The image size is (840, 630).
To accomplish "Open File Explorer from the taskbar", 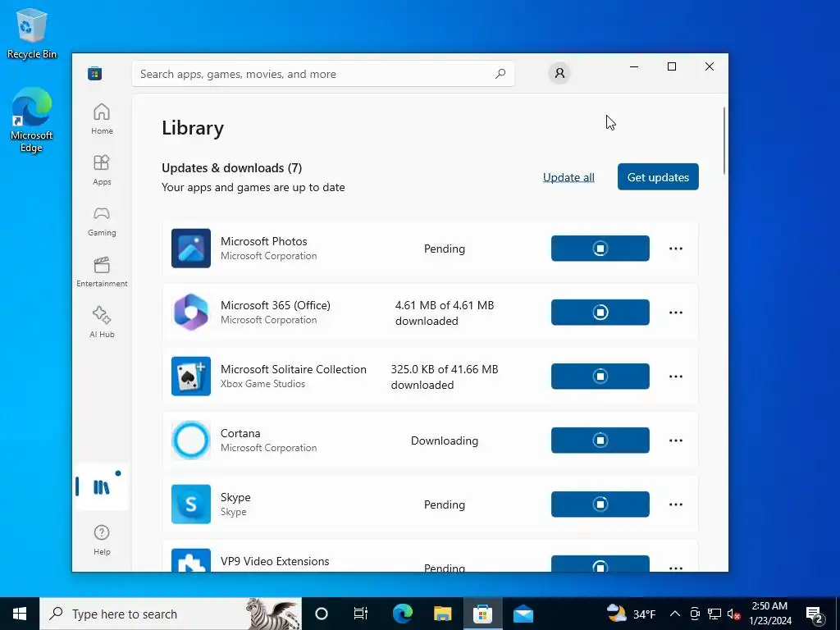I will pos(442,614).
